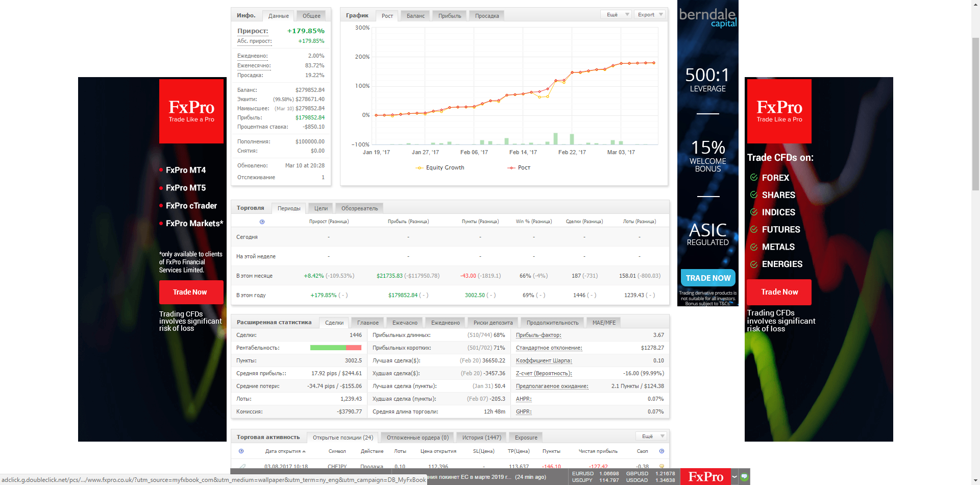Click the Ежедневно label in info panel
The width and height of the screenshot is (980, 485).
[253, 56]
